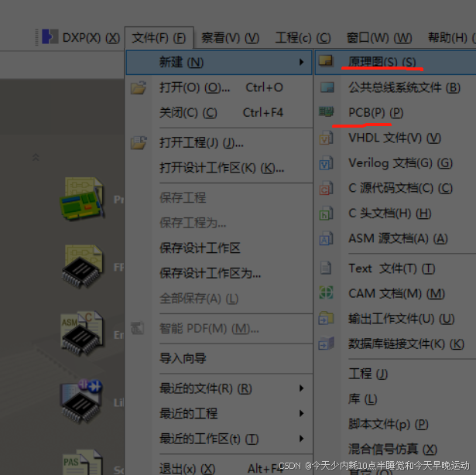476x475 pixels.
Task: Create new PCB(P)
Action: (x=396, y=113)
